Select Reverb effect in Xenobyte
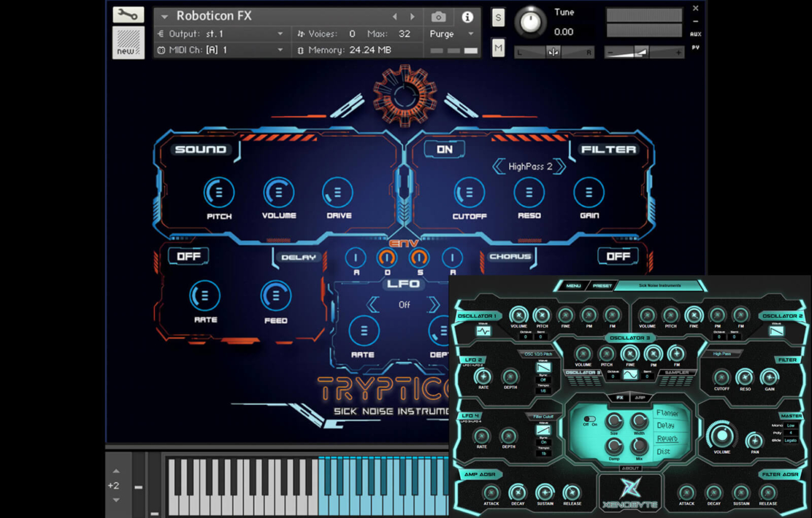The image size is (812, 518). (666, 439)
